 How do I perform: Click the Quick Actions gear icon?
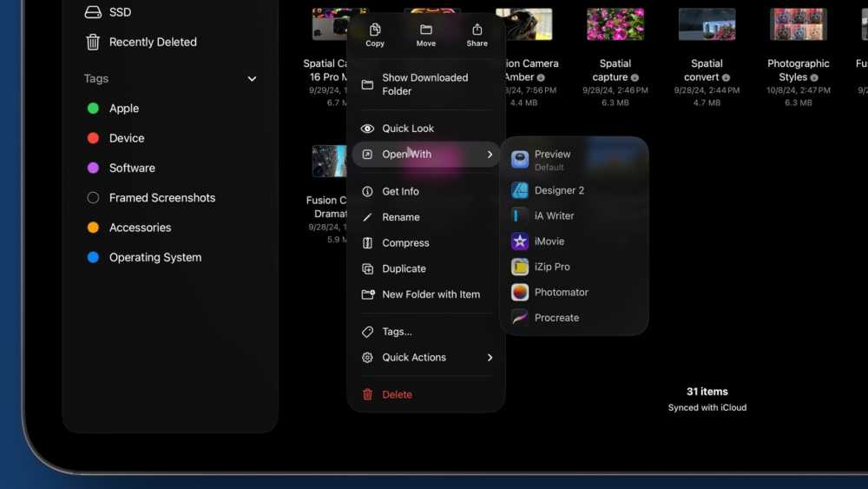(367, 358)
